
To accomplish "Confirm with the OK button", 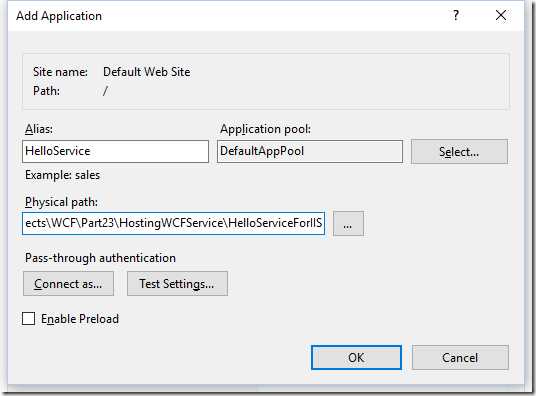I will 356,357.
